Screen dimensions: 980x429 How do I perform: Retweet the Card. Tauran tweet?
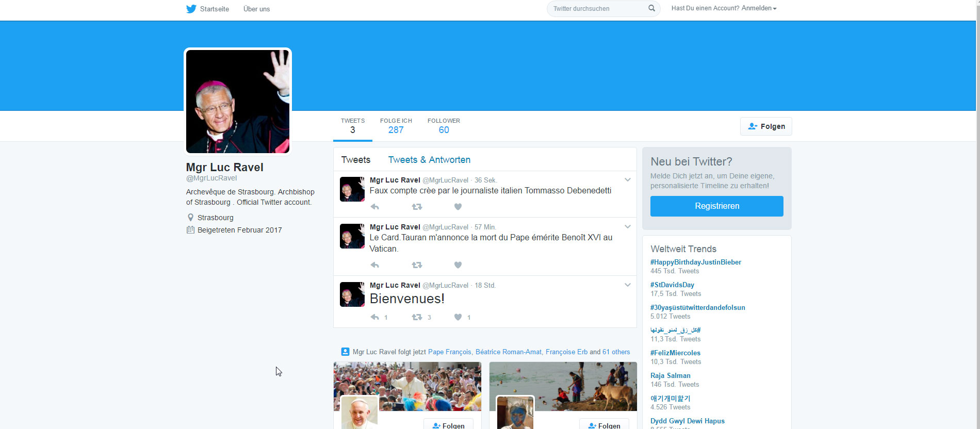(417, 265)
